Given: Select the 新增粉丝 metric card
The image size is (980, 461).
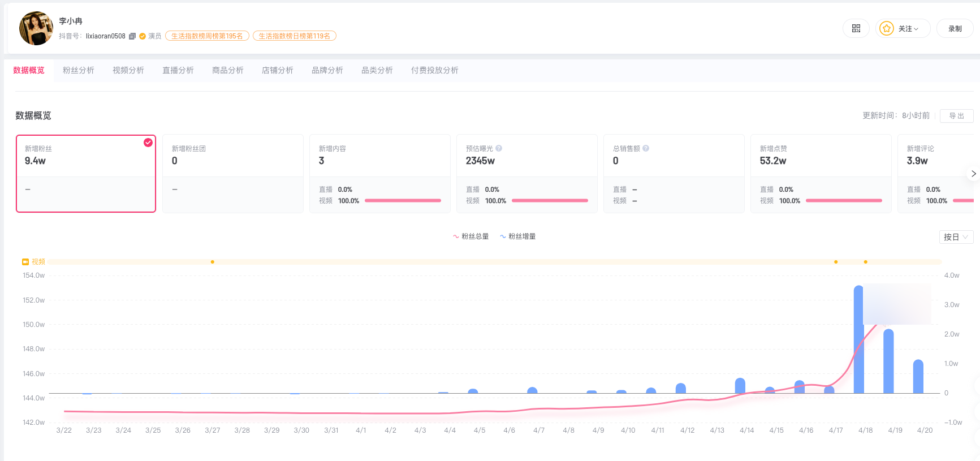Looking at the screenshot, I should (86, 174).
